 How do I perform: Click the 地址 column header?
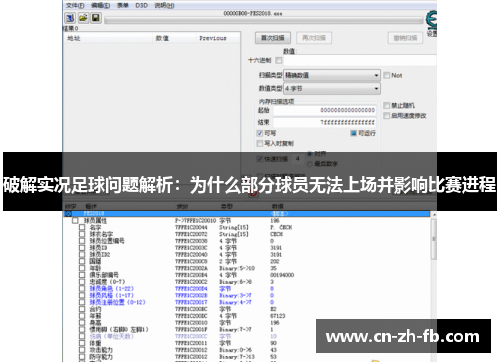pyautogui.click(x=108, y=38)
